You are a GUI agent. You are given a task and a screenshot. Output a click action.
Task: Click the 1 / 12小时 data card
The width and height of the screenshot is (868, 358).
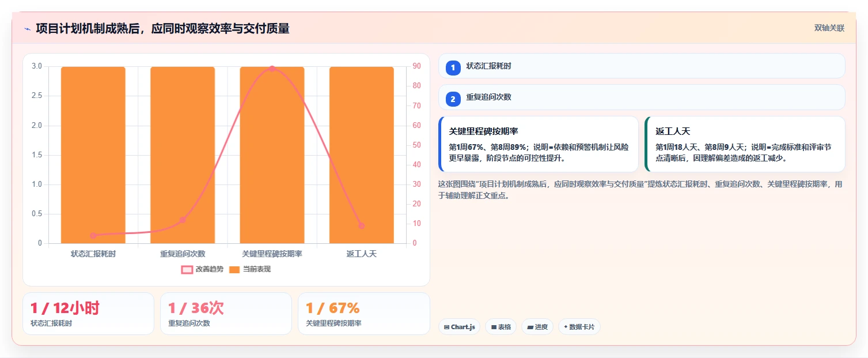(x=88, y=314)
